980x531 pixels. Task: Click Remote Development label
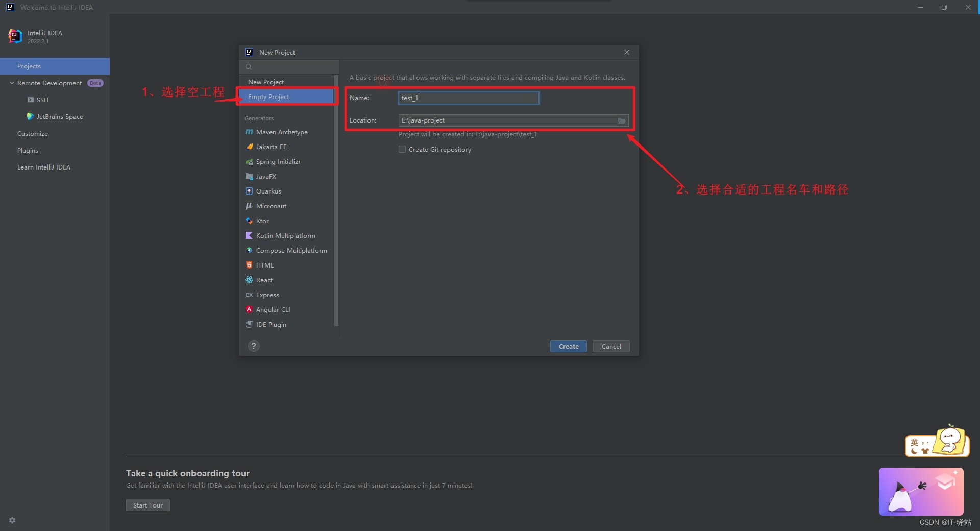click(50, 83)
